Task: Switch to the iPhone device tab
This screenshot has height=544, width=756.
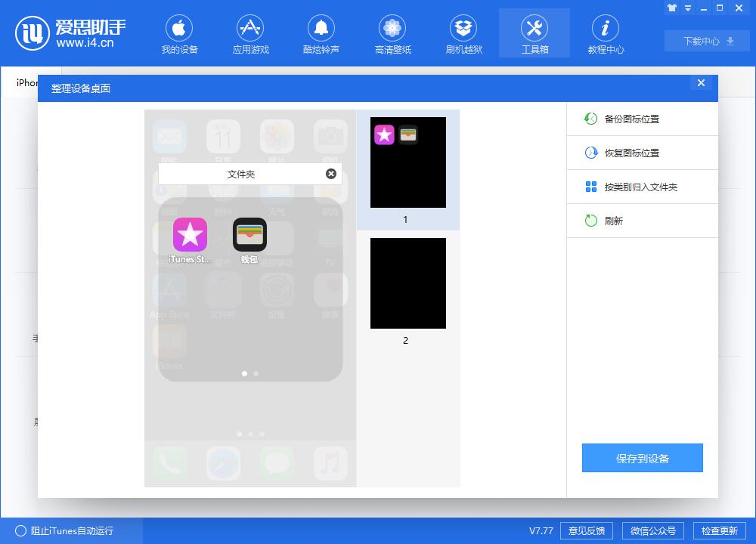Action: (x=28, y=83)
